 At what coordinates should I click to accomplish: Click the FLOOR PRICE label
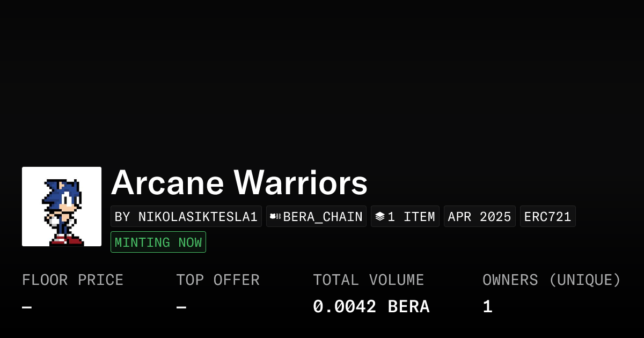coord(73,280)
